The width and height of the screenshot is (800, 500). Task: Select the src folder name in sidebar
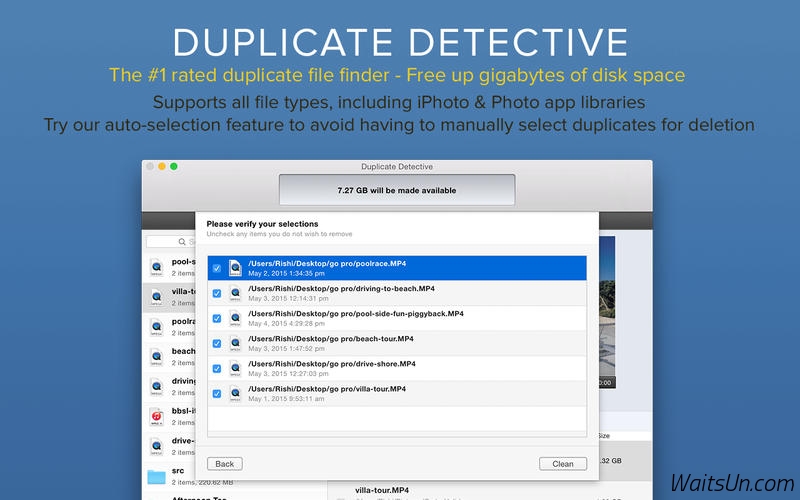tap(178, 470)
